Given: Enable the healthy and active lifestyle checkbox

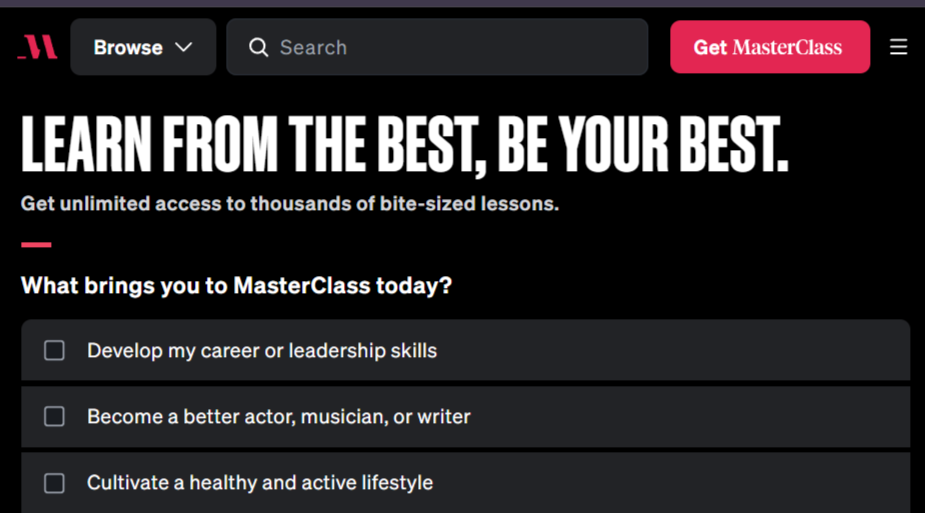Looking at the screenshot, I should click(x=54, y=483).
